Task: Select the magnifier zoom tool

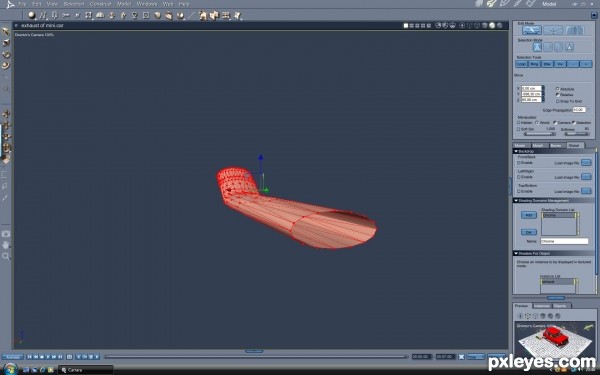Action: (6, 256)
